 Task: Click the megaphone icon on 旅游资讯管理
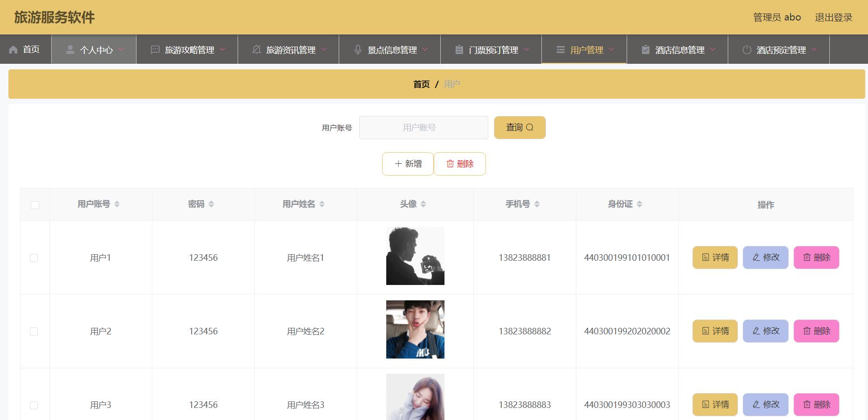[x=256, y=49]
